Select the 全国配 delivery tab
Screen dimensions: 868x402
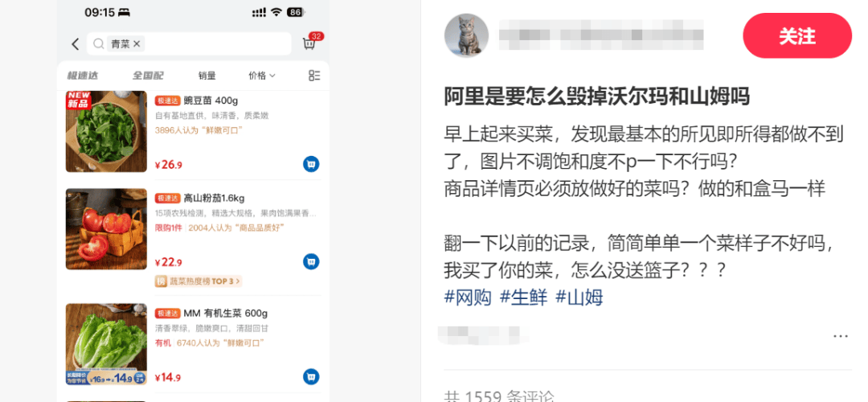click(x=148, y=76)
